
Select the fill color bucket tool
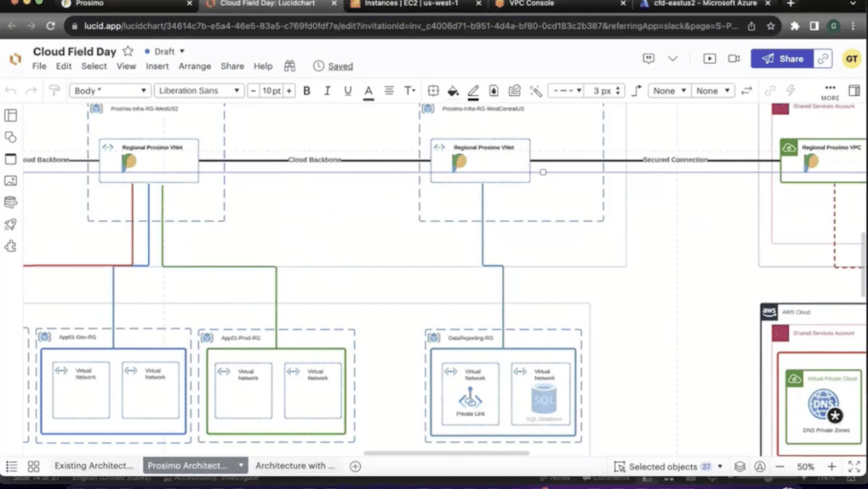[453, 91]
